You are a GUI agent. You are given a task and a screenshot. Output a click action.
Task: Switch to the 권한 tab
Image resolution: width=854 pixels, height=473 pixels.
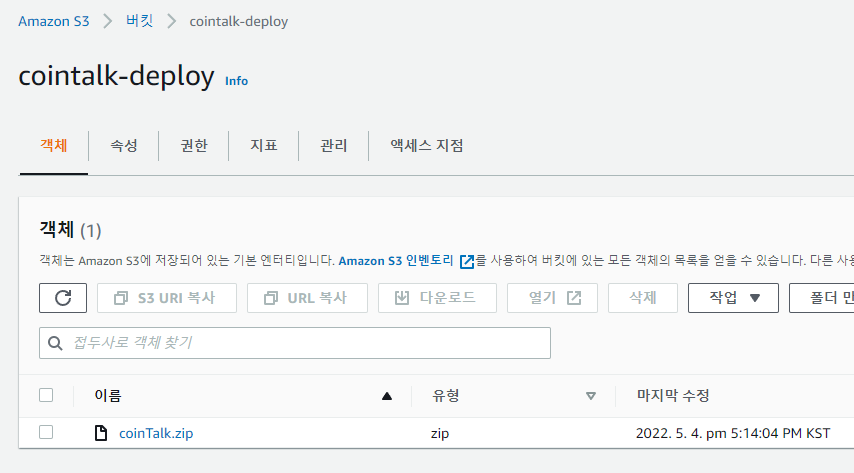point(193,145)
